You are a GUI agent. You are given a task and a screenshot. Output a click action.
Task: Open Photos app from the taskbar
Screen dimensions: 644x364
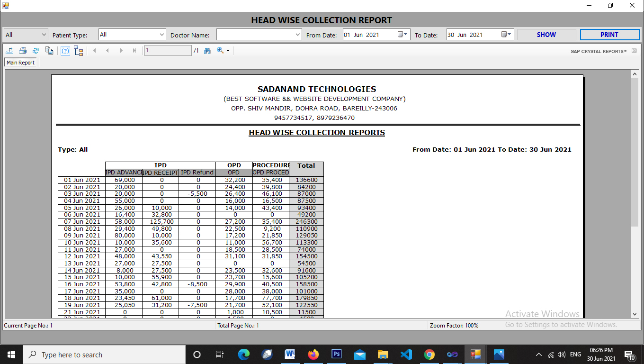pyautogui.click(x=499, y=355)
